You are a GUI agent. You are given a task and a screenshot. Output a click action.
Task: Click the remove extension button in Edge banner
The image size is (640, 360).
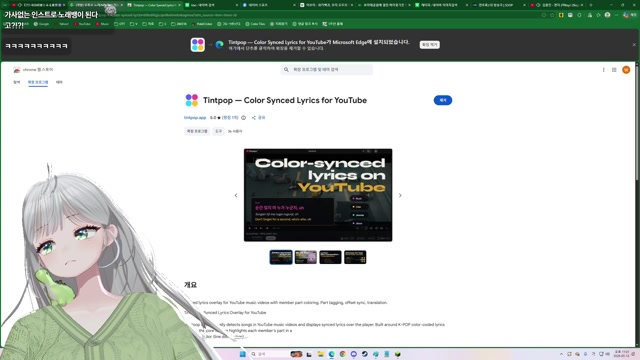(x=429, y=44)
